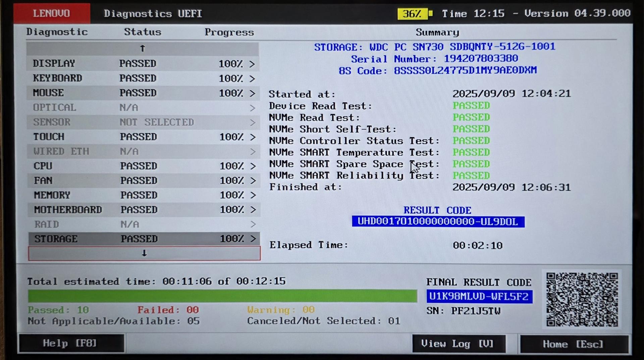Image resolution: width=644 pixels, height=360 pixels.
Task: Click the Version 04.39.000 text
Action: 577,13
